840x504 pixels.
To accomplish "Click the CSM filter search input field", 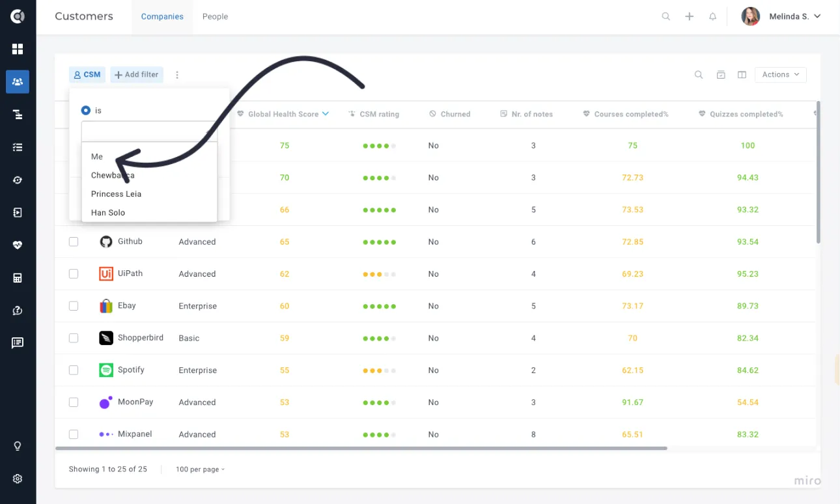I will tap(149, 132).
